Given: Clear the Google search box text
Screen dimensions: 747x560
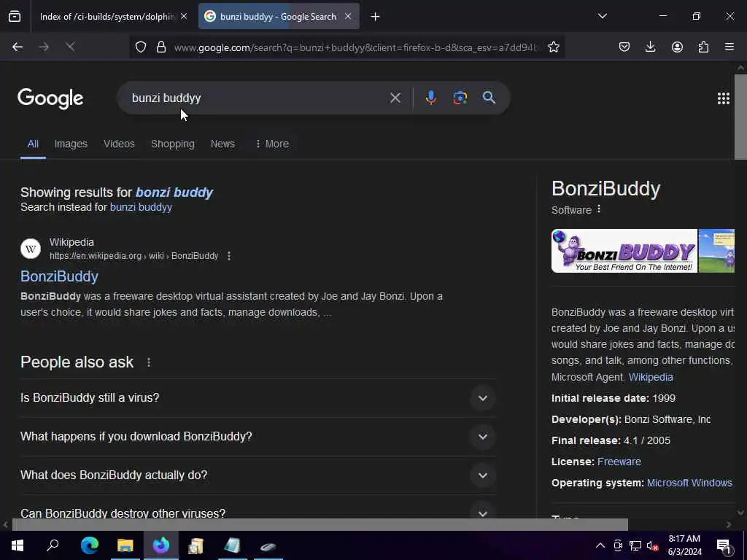Looking at the screenshot, I should click(395, 98).
